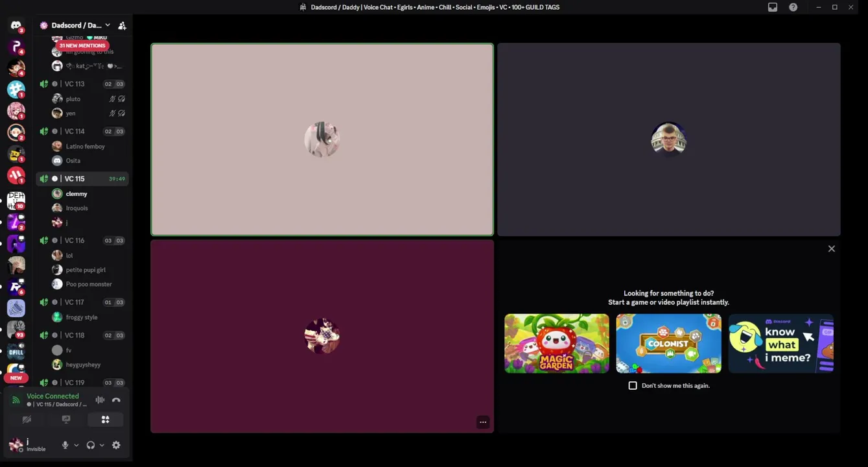Open the inbox icon in title bar
This screenshot has height=467, width=868.
click(x=773, y=7)
